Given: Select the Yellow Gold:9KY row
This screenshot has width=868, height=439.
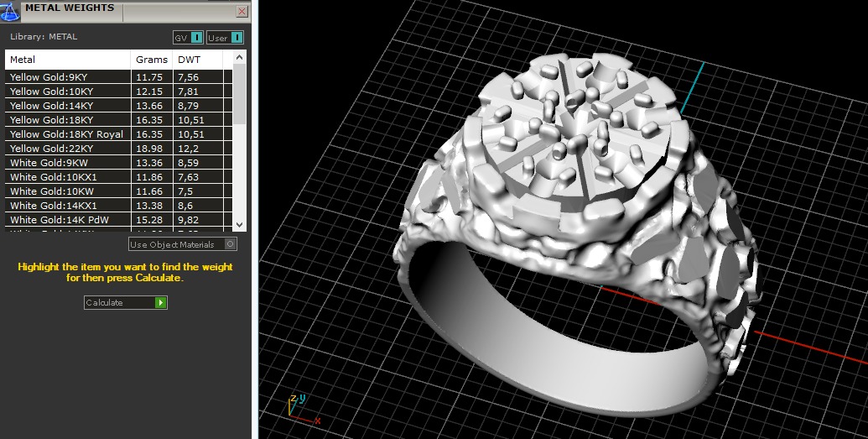Looking at the screenshot, I should (x=119, y=77).
